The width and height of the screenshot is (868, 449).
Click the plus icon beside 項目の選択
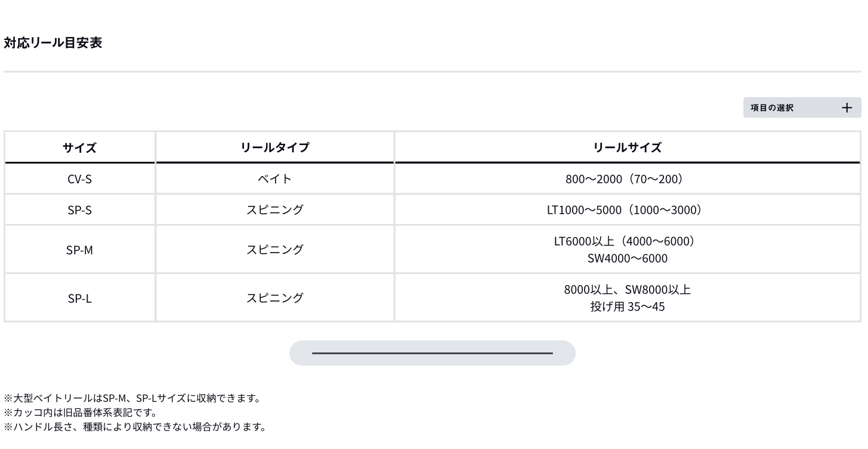847,108
